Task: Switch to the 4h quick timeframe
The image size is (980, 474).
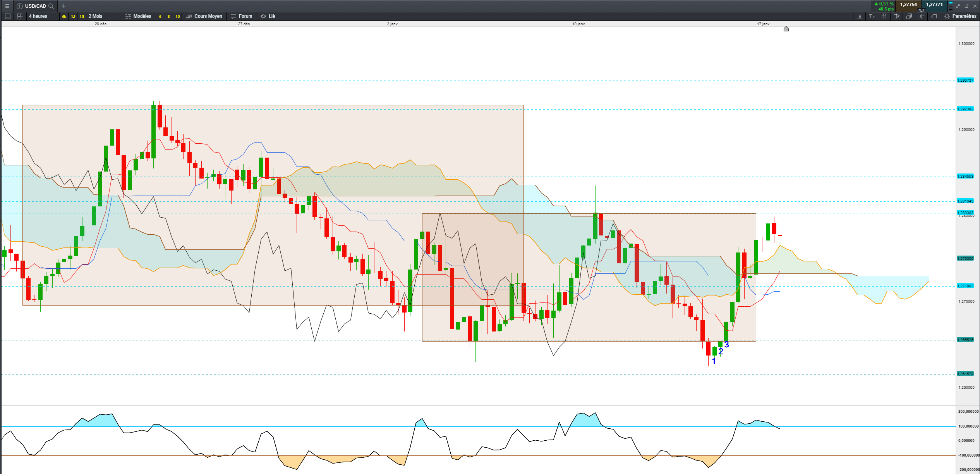Action: 64,16
